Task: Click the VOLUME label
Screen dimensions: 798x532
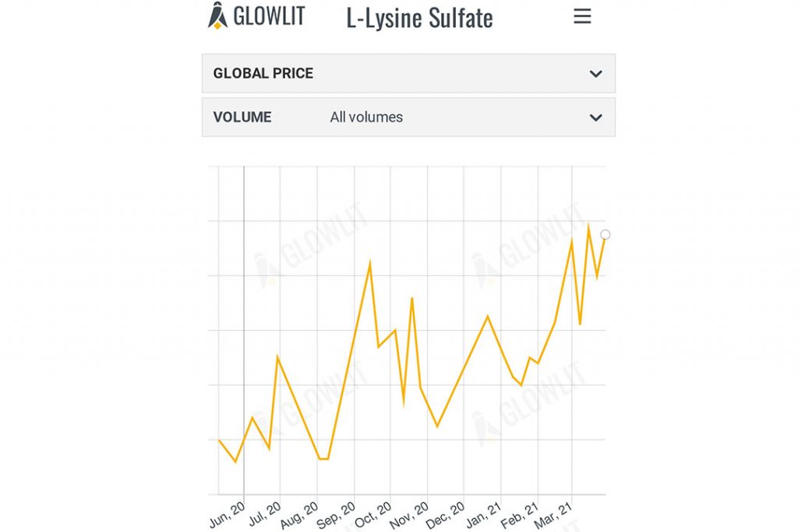Action: click(x=242, y=118)
